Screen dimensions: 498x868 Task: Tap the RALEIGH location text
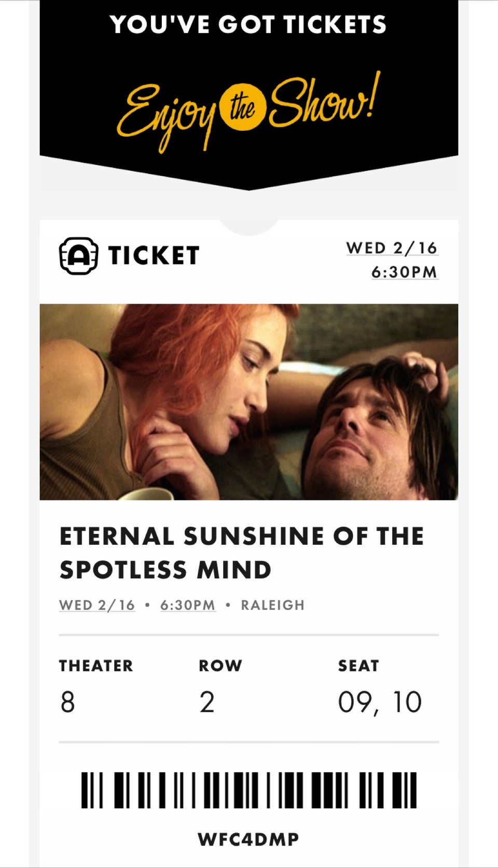point(273,605)
